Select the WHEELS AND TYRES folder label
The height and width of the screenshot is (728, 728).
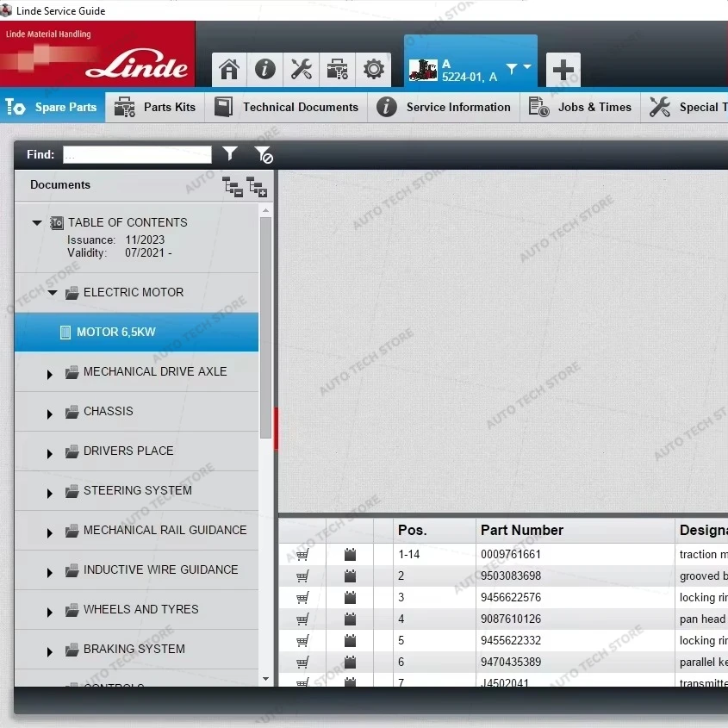140,609
